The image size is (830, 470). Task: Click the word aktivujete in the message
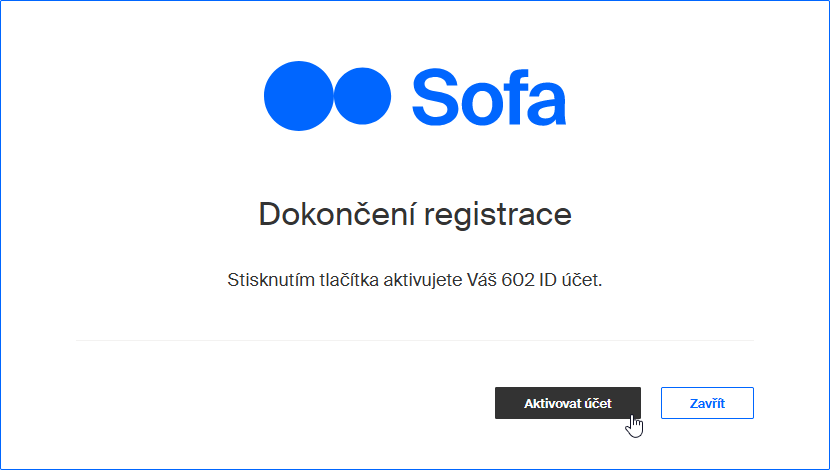pos(422,279)
